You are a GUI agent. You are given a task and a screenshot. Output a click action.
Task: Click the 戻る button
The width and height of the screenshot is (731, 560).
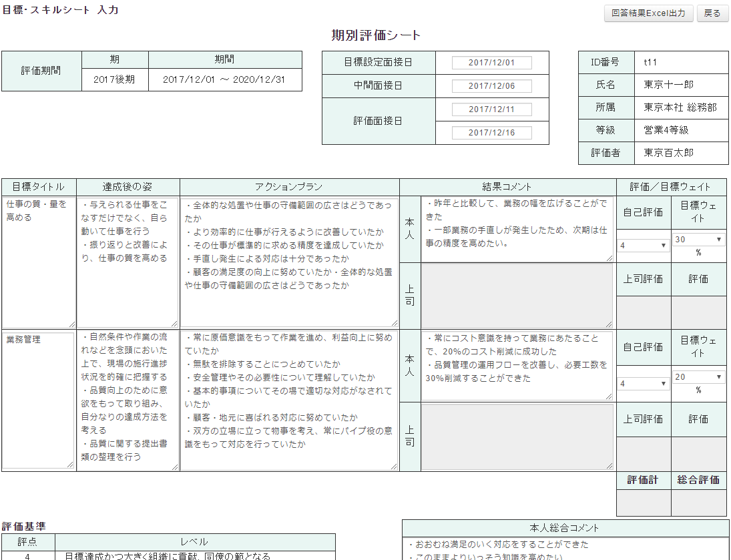[712, 13]
